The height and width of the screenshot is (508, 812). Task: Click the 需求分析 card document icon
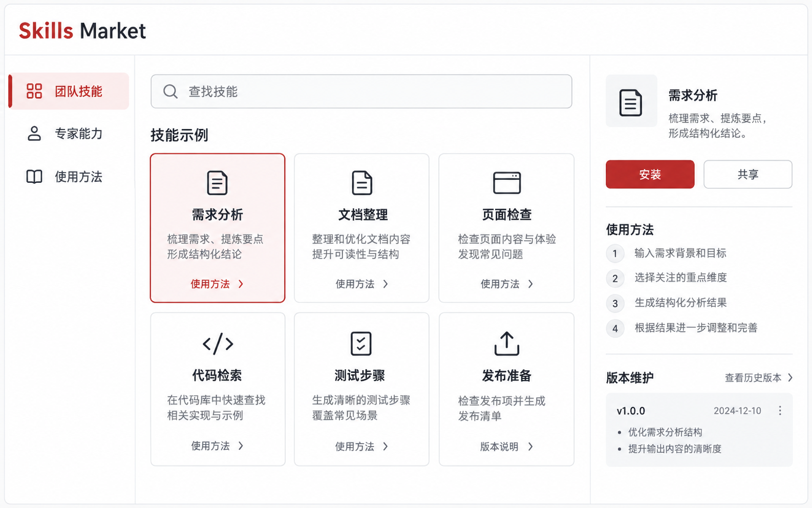pyautogui.click(x=217, y=183)
